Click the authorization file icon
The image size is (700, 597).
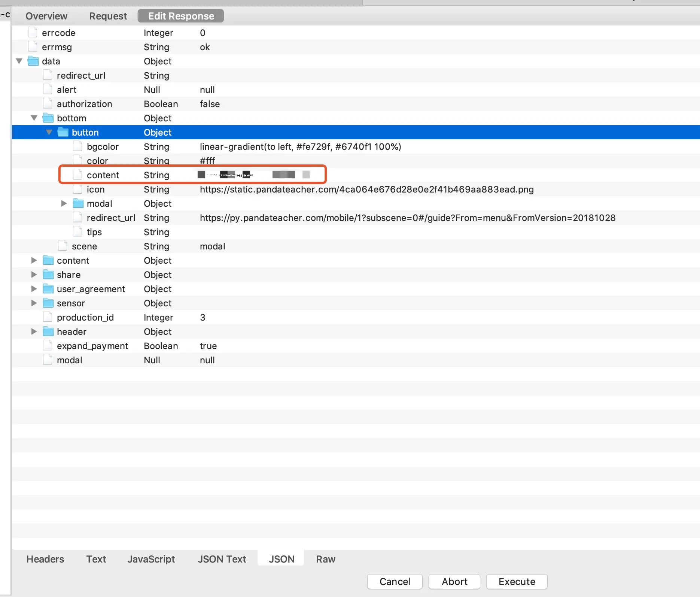pyautogui.click(x=48, y=103)
